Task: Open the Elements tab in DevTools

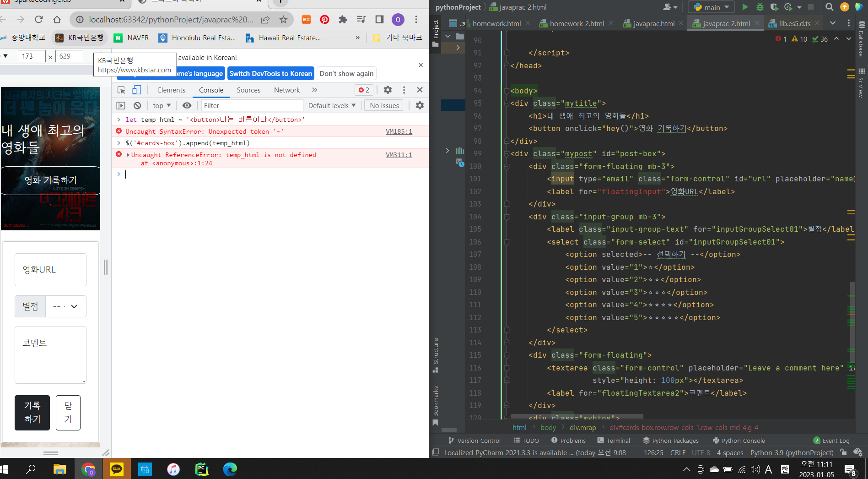Action: 172,90
